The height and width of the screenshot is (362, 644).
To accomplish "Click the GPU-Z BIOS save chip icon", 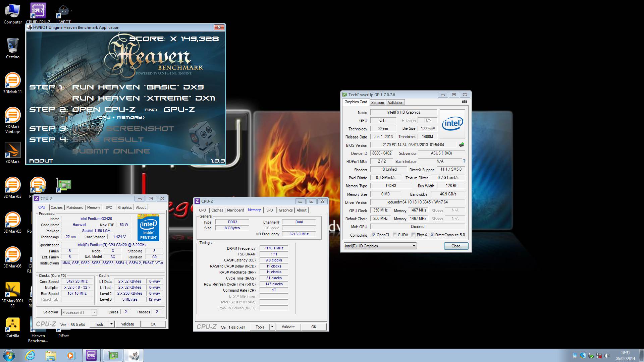I will click(x=462, y=145).
